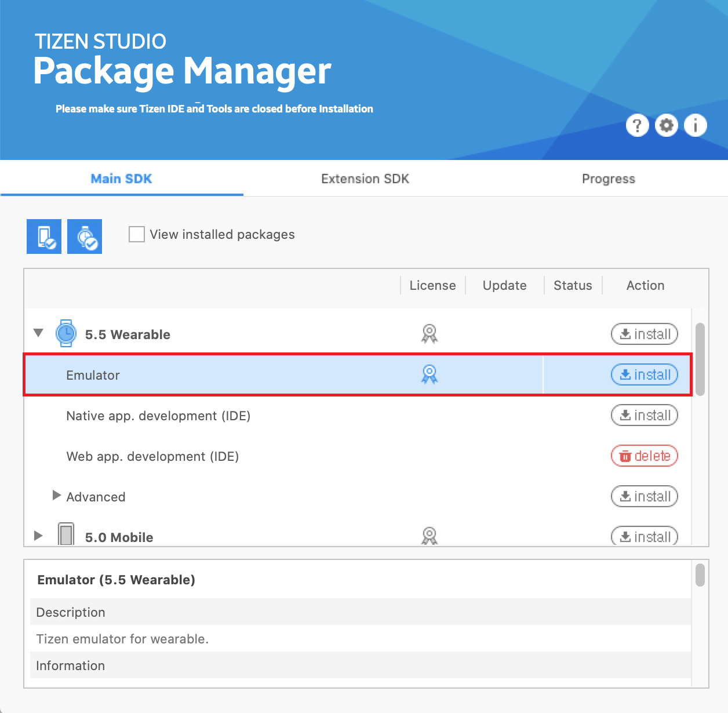Open the help question mark icon

point(637,125)
